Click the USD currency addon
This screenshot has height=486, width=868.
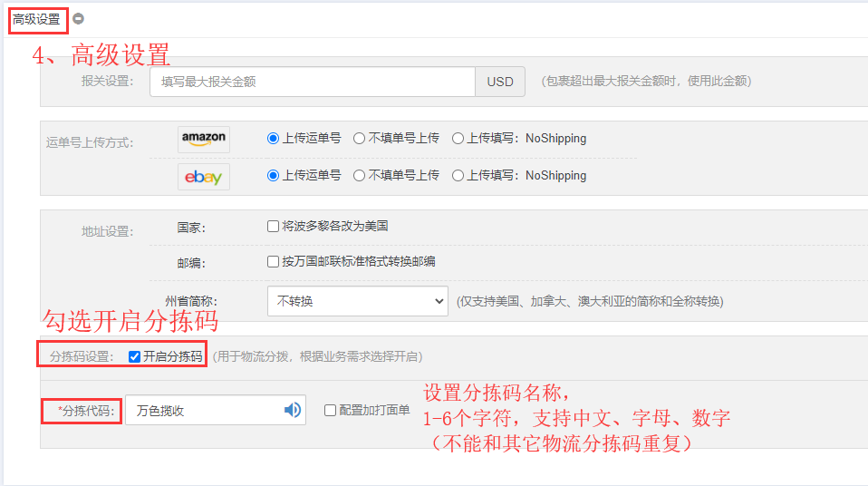500,82
